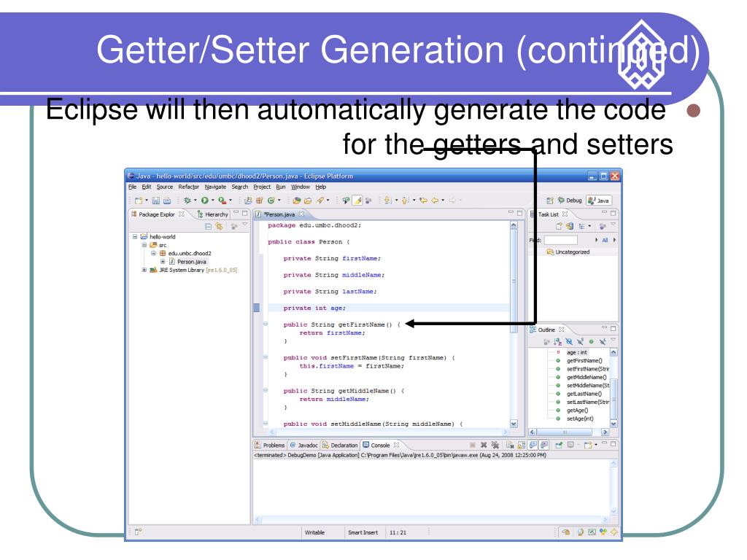Toggle Hide Local Types in Outline

(603, 342)
